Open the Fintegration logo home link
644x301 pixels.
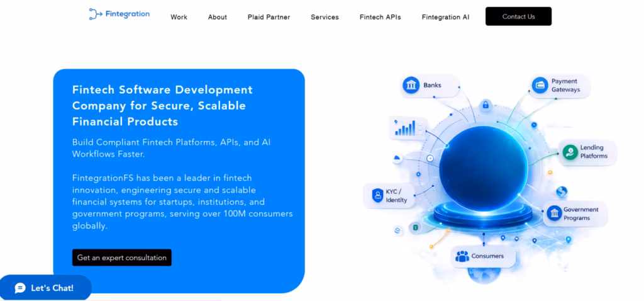(119, 14)
